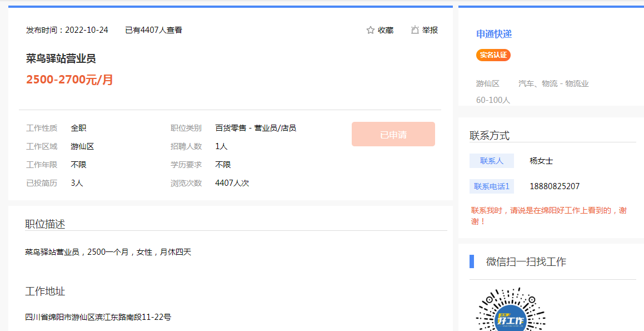Click the 已申请 button
The width and height of the screenshot is (644, 331).
pyautogui.click(x=393, y=134)
